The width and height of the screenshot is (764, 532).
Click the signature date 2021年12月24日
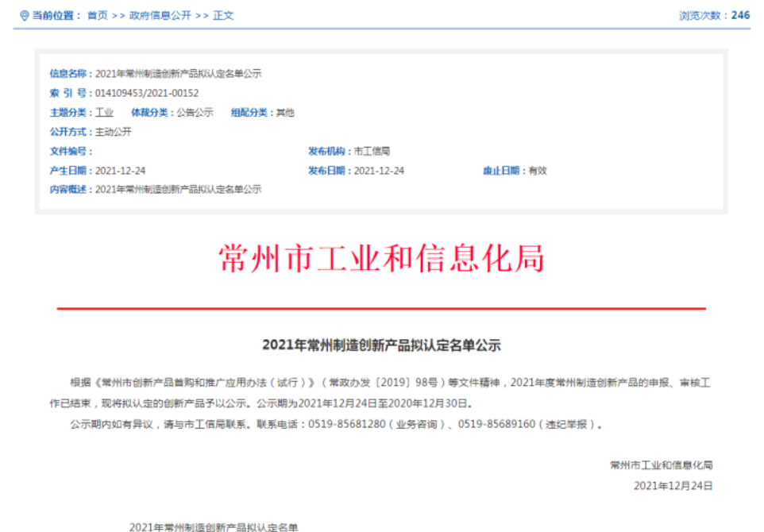point(673,485)
